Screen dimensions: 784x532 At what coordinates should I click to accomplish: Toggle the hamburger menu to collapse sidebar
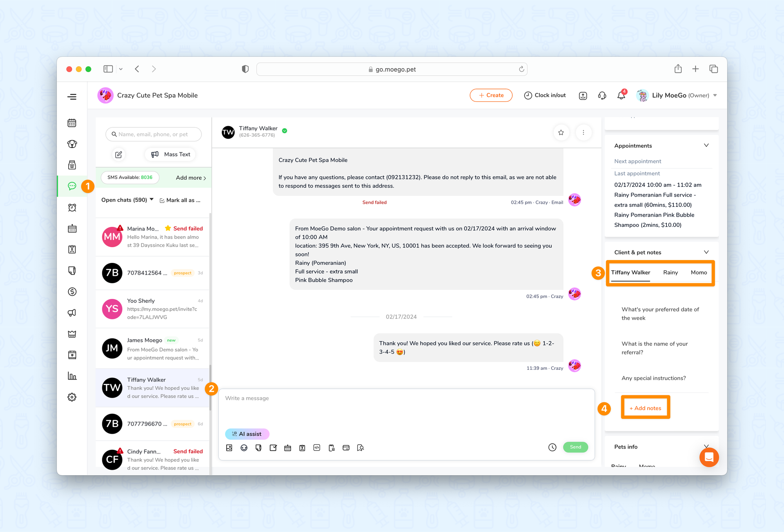click(x=72, y=97)
